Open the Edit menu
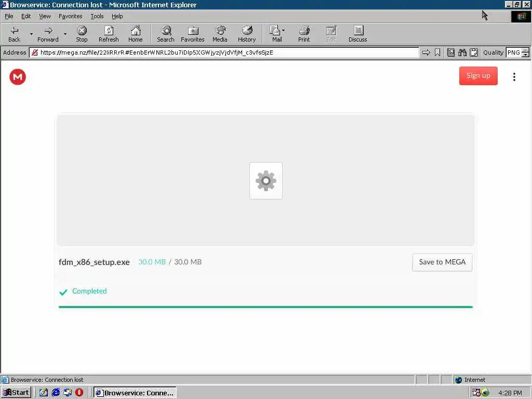 click(26, 16)
